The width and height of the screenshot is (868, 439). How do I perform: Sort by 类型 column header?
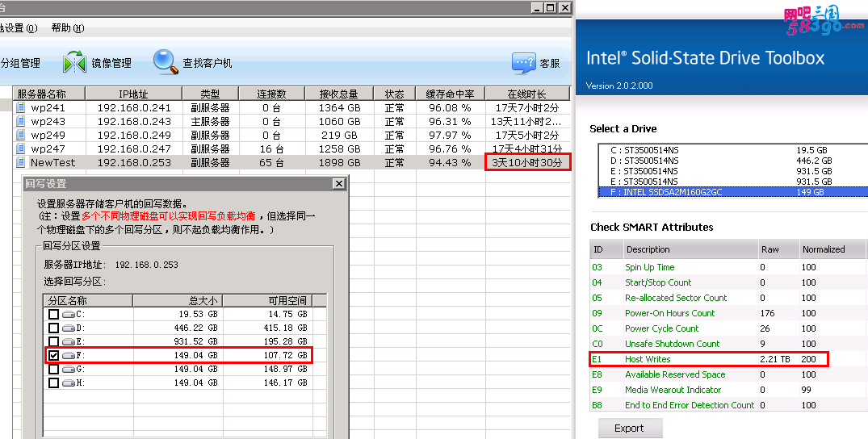click(210, 94)
